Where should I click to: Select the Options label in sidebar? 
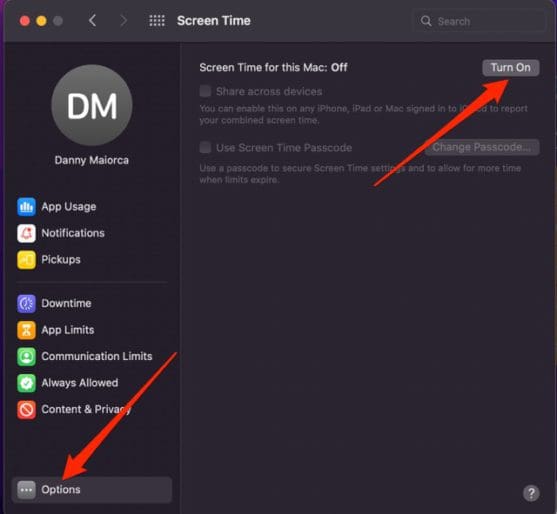61,490
